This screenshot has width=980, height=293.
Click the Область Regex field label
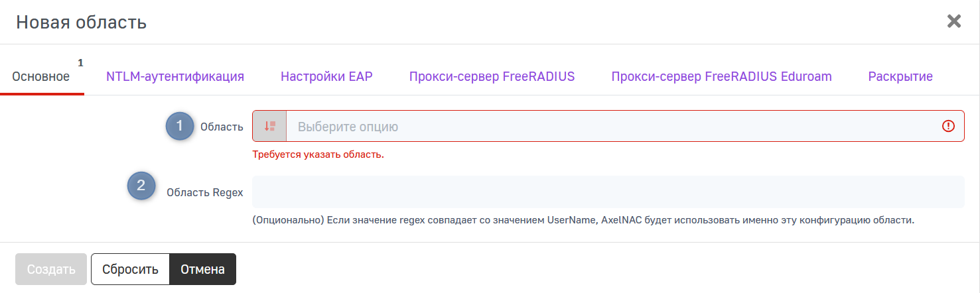click(x=204, y=193)
